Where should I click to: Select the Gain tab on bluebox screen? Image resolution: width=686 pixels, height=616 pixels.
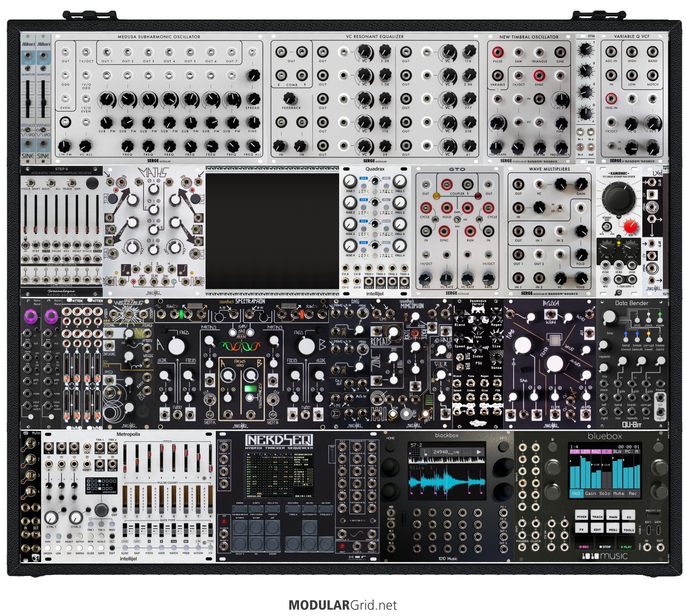click(x=590, y=493)
